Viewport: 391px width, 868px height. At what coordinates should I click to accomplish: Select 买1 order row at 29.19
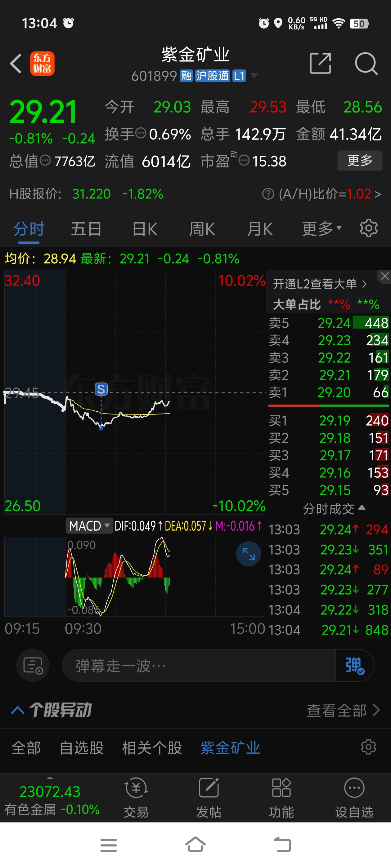329,421
